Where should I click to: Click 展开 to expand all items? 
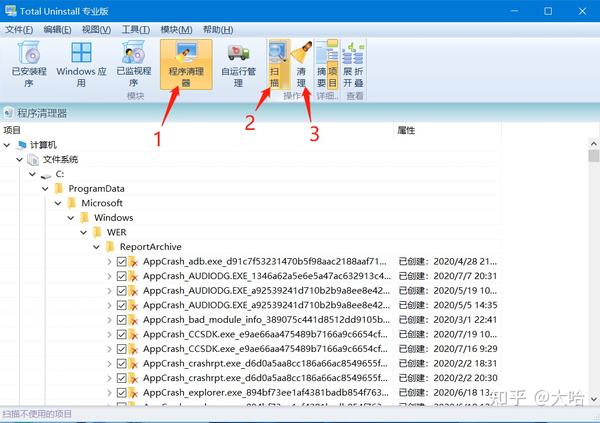pyautogui.click(x=347, y=64)
